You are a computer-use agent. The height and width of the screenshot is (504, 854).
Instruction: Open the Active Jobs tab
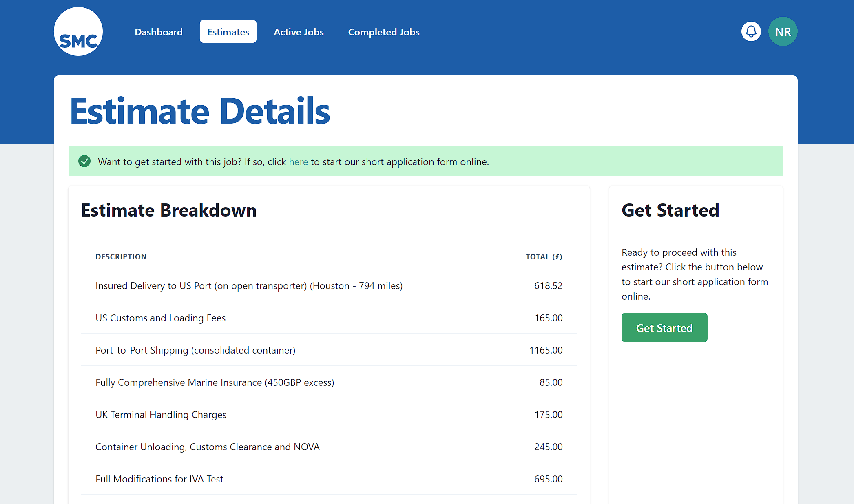[299, 32]
